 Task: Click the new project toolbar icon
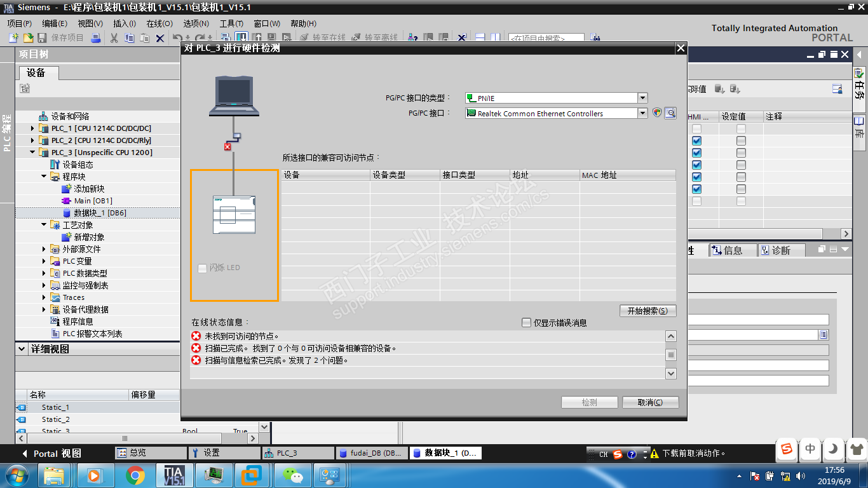(x=13, y=38)
